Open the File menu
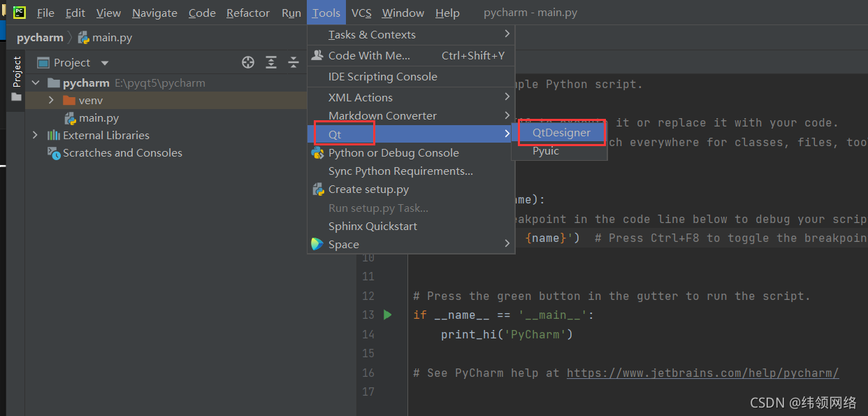Screen dimensions: 868x416 click(45, 13)
